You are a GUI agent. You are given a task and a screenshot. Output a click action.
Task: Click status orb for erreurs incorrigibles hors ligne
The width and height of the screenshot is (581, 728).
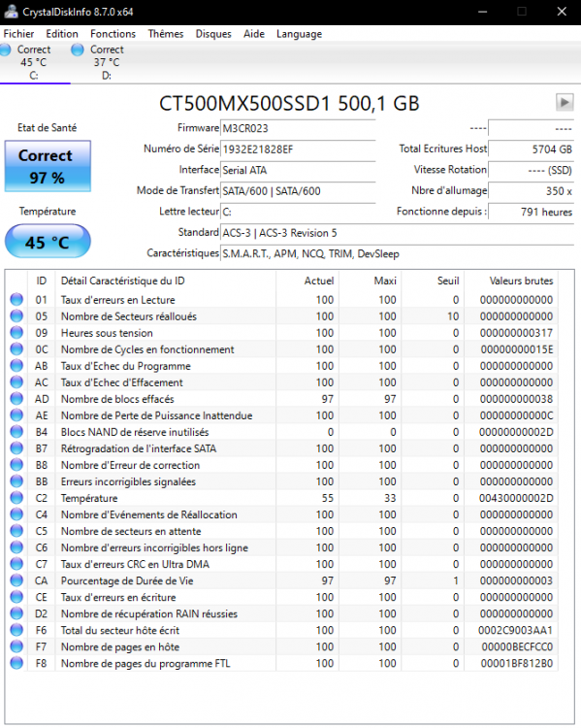pyautogui.click(x=16, y=547)
